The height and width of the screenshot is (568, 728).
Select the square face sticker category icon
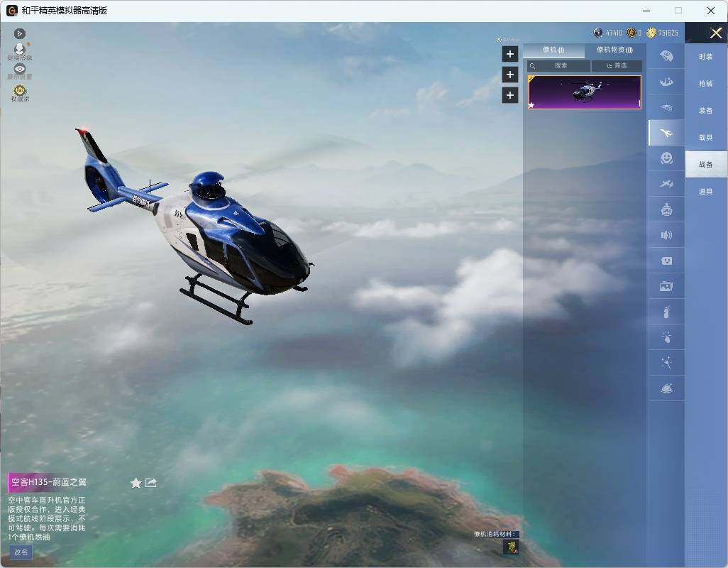click(x=666, y=261)
